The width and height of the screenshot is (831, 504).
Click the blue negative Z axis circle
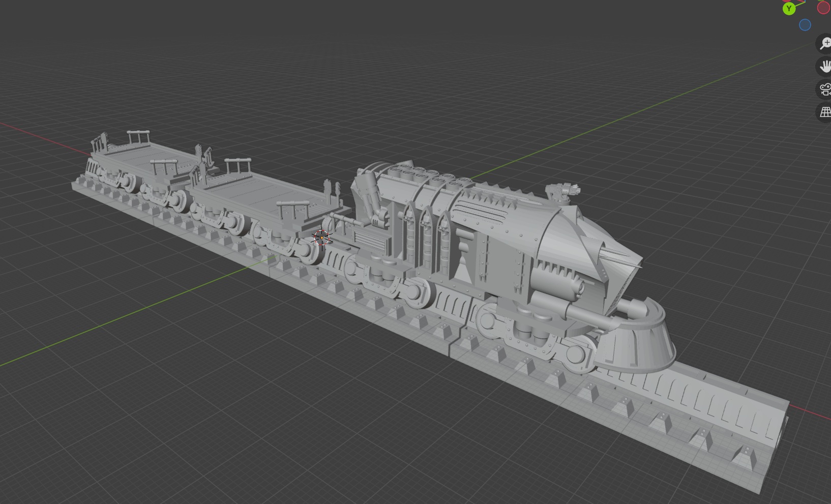[x=805, y=25]
